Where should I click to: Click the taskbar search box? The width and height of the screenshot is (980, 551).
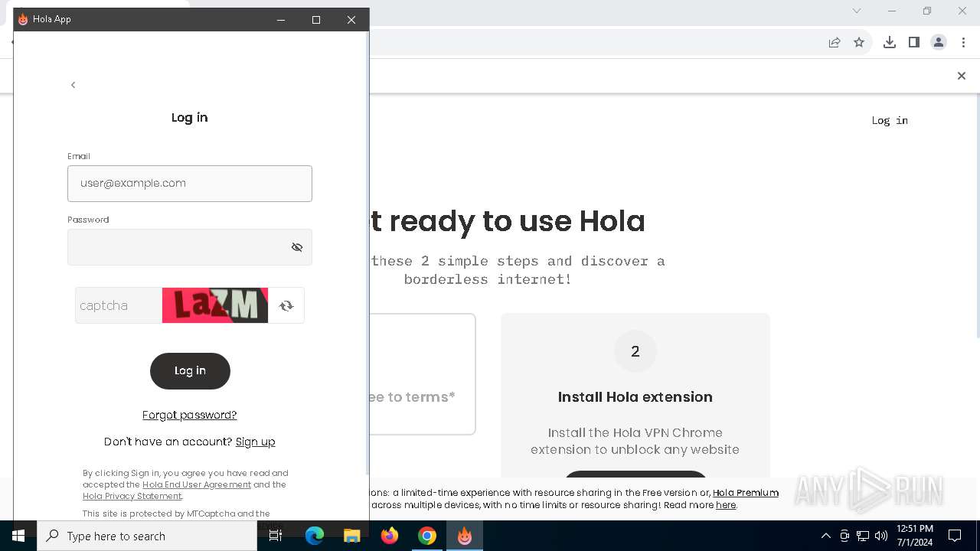point(147,536)
